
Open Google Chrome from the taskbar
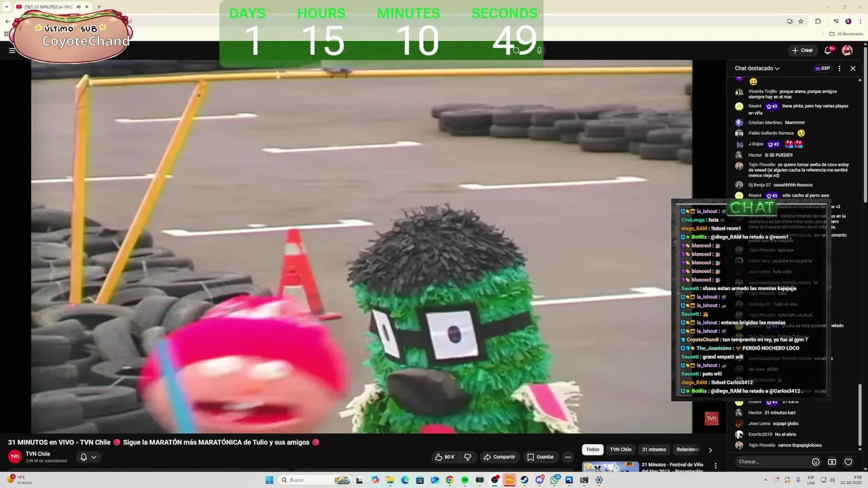[450, 480]
